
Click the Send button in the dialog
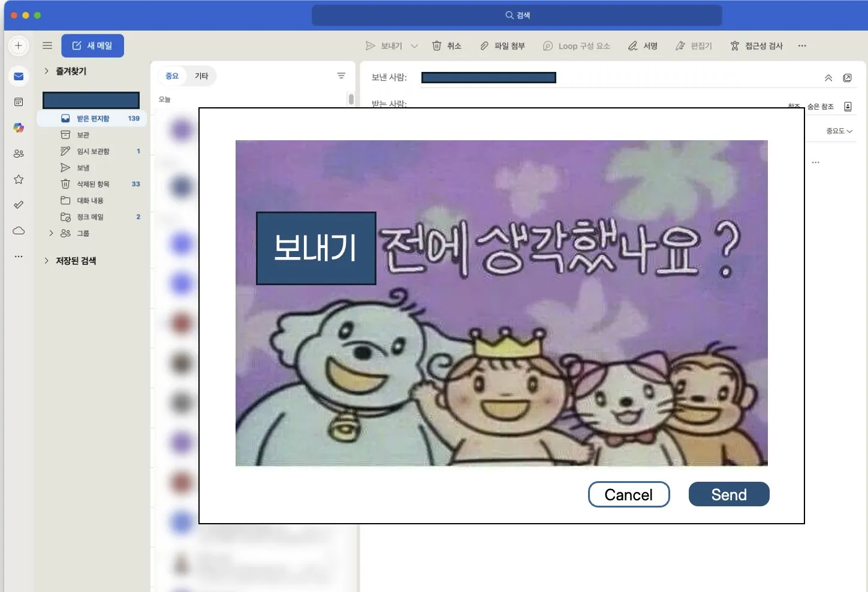[729, 494]
